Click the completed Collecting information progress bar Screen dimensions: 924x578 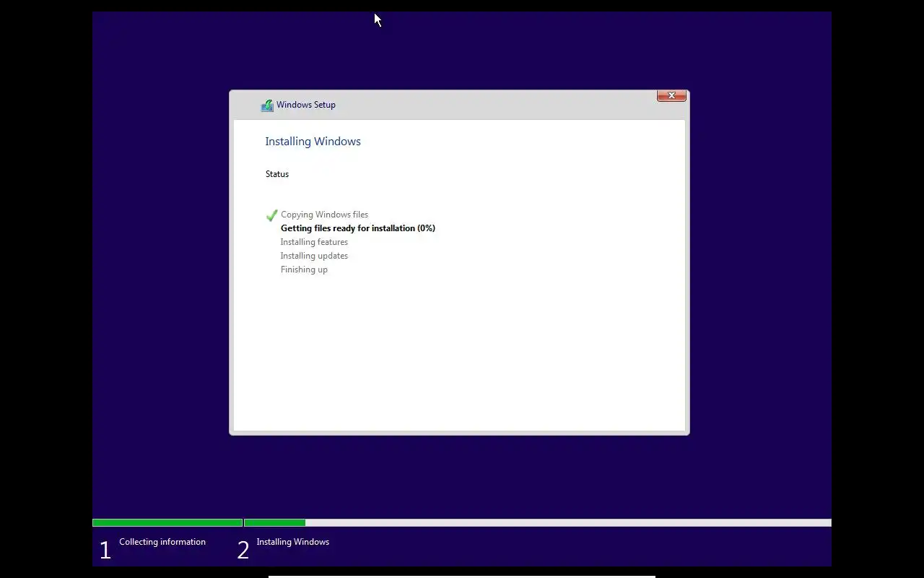point(167,522)
